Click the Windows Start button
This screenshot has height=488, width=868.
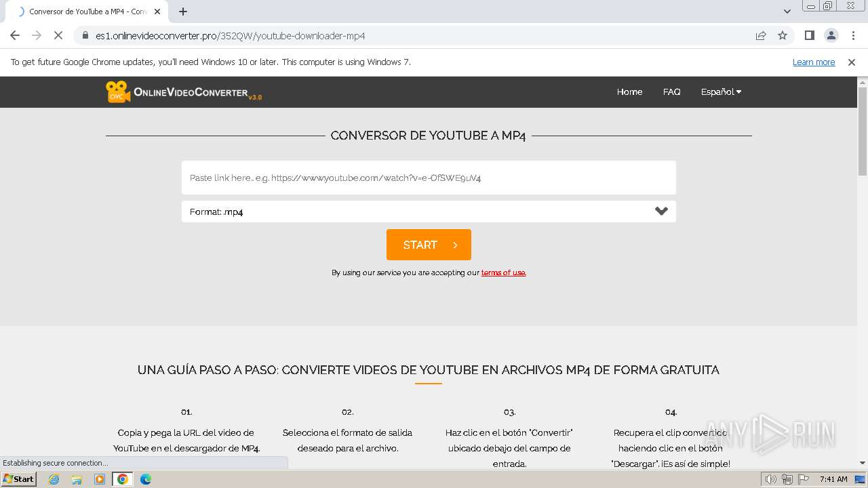coord(19,479)
